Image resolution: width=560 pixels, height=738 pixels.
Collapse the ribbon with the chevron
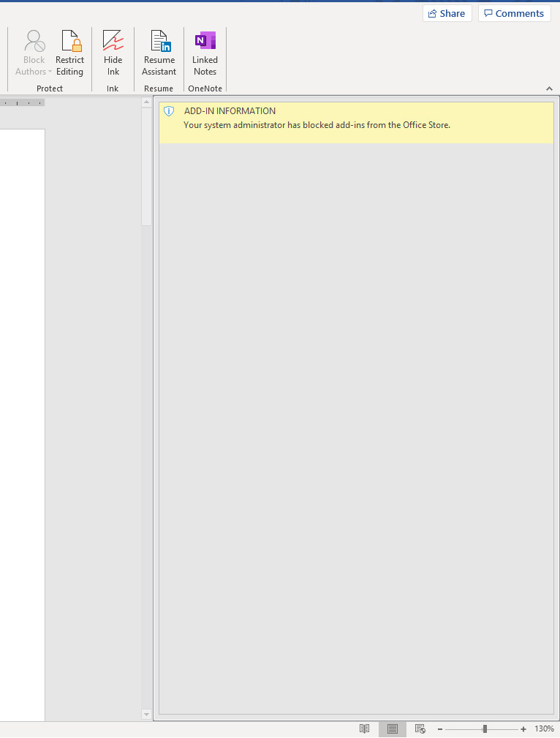pos(549,89)
